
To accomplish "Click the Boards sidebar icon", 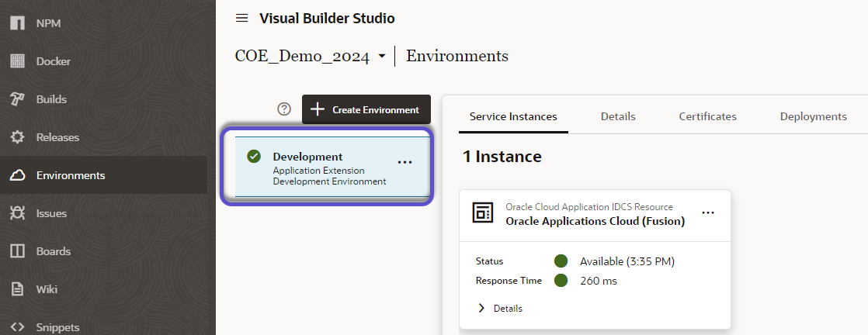I will tap(17, 251).
